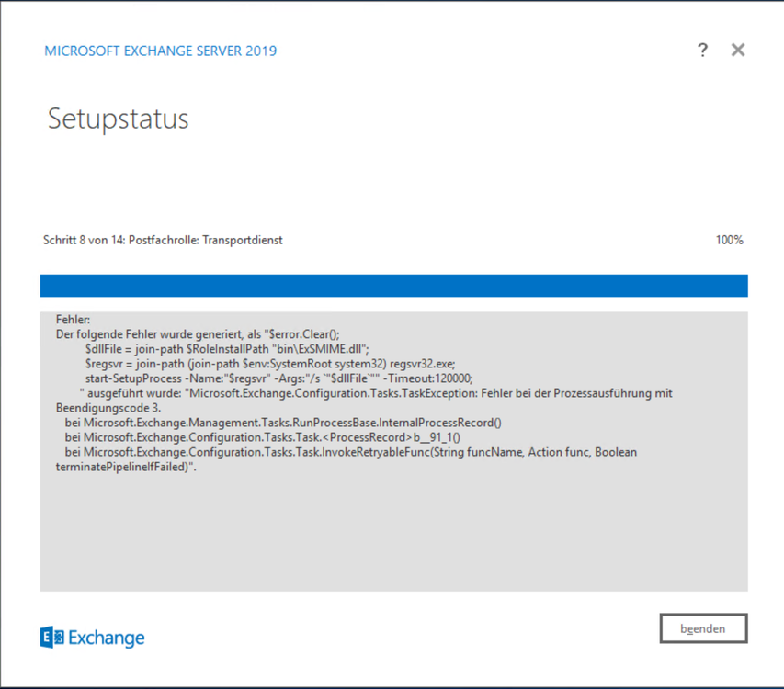Viewport: 784px width, 689px height.
Task: Click the Exchange wordmark text beside logo
Action: click(x=107, y=638)
